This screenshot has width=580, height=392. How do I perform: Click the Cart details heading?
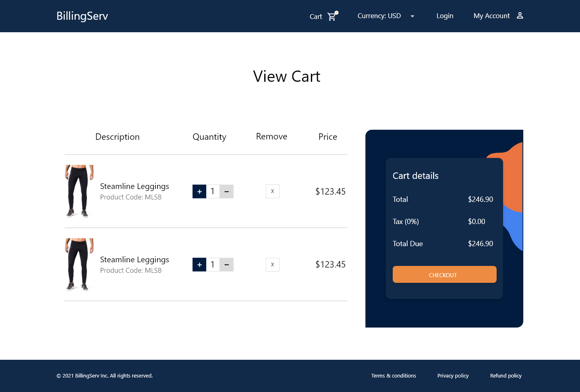coord(415,176)
